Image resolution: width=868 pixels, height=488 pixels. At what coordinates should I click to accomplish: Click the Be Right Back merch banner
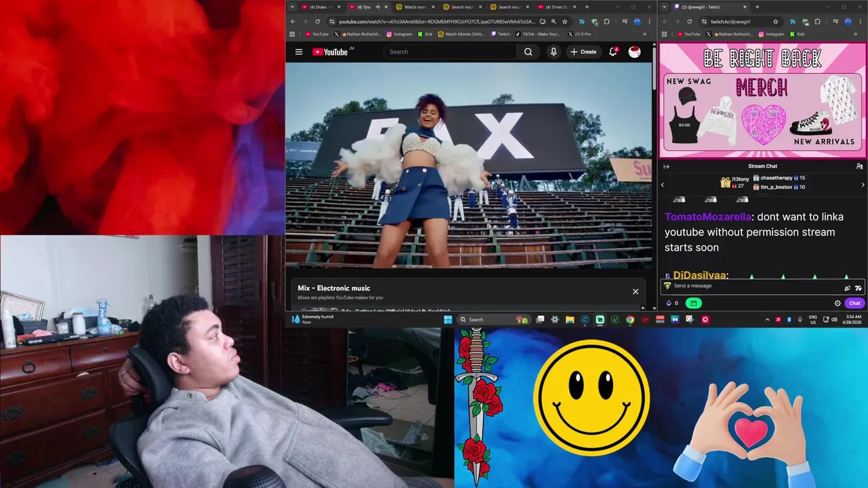pos(762,100)
